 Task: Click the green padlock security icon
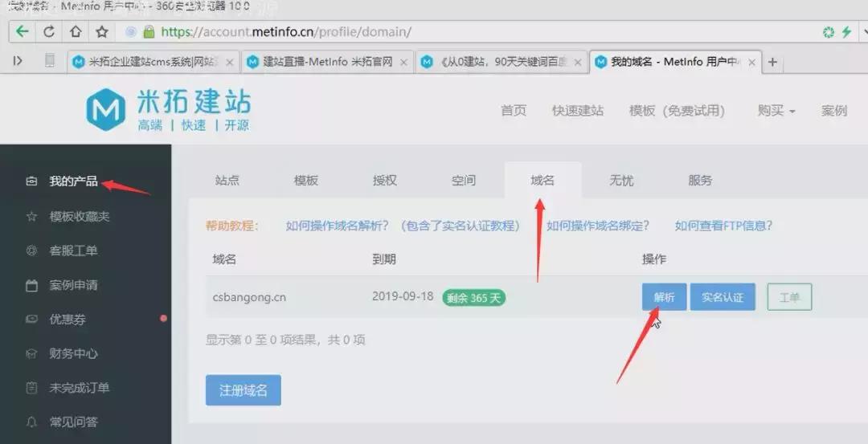click(x=149, y=31)
